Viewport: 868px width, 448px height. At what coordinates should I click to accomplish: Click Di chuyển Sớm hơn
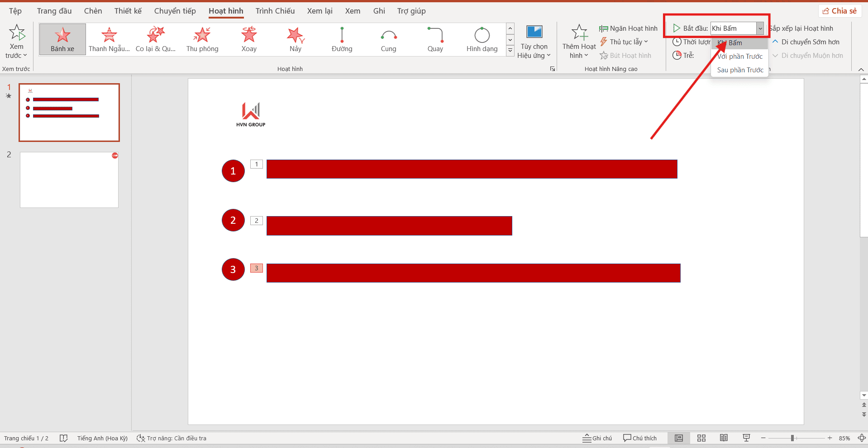click(806, 42)
